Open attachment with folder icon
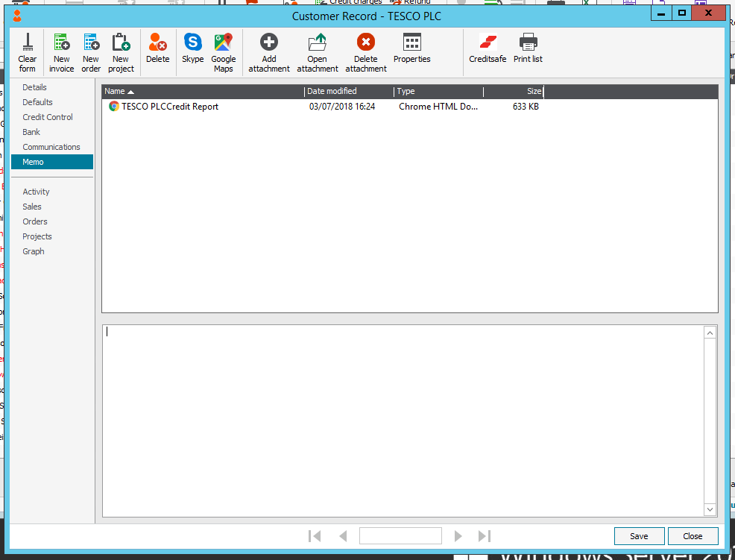This screenshot has width=735, height=560. tap(318, 43)
